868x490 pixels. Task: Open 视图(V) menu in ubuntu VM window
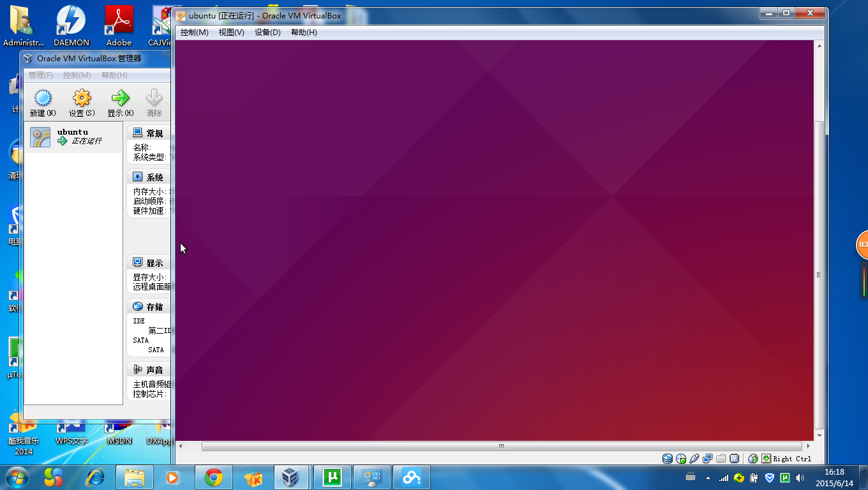tap(231, 33)
